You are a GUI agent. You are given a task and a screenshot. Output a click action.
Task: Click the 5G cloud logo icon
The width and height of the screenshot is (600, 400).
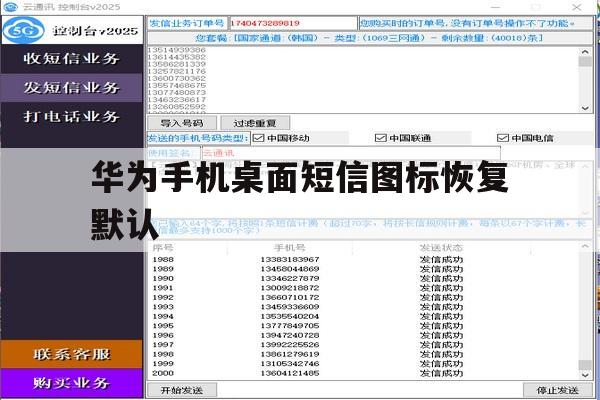click(x=24, y=30)
